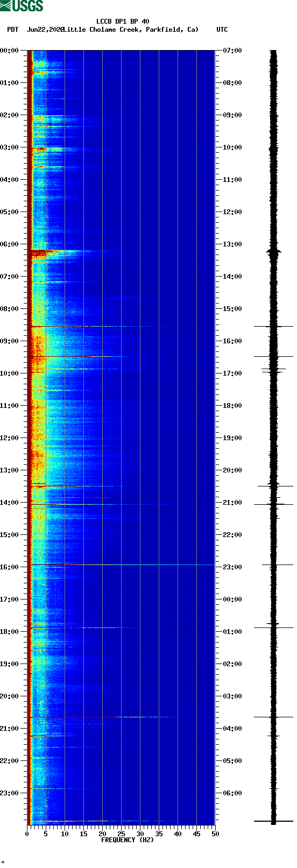Screen dimensions: 297x868
Task: Click the '25' tick on frequency axis
Action: [121, 834]
